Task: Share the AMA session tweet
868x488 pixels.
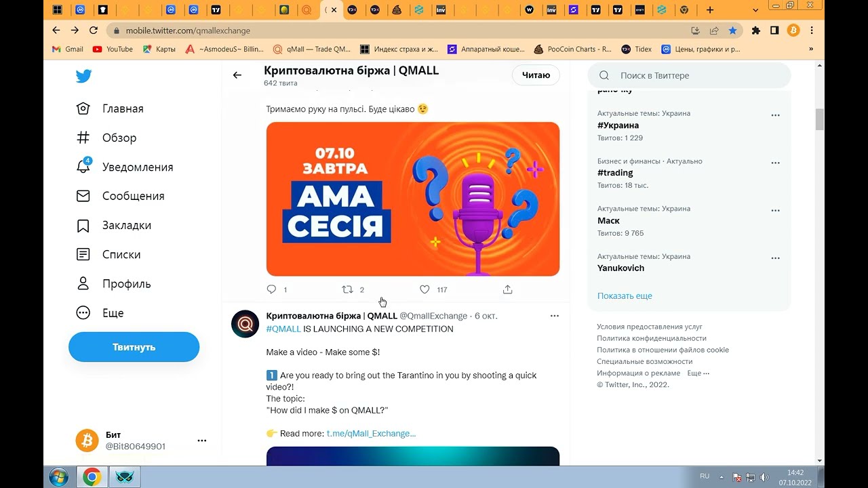Action: (x=507, y=289)
